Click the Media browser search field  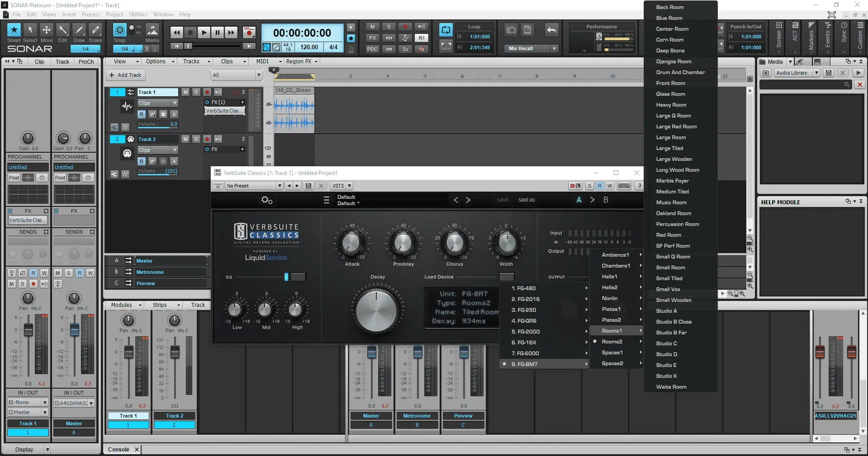(x=806, y=85)
